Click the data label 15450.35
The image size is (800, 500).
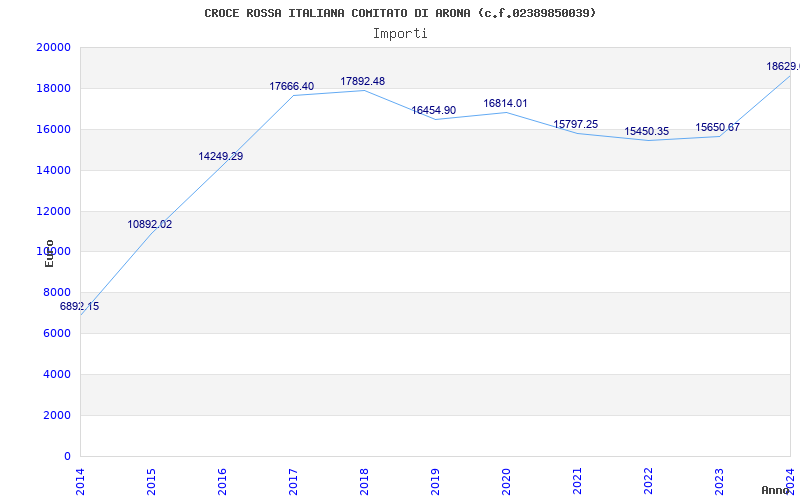(x=646, y=131)
